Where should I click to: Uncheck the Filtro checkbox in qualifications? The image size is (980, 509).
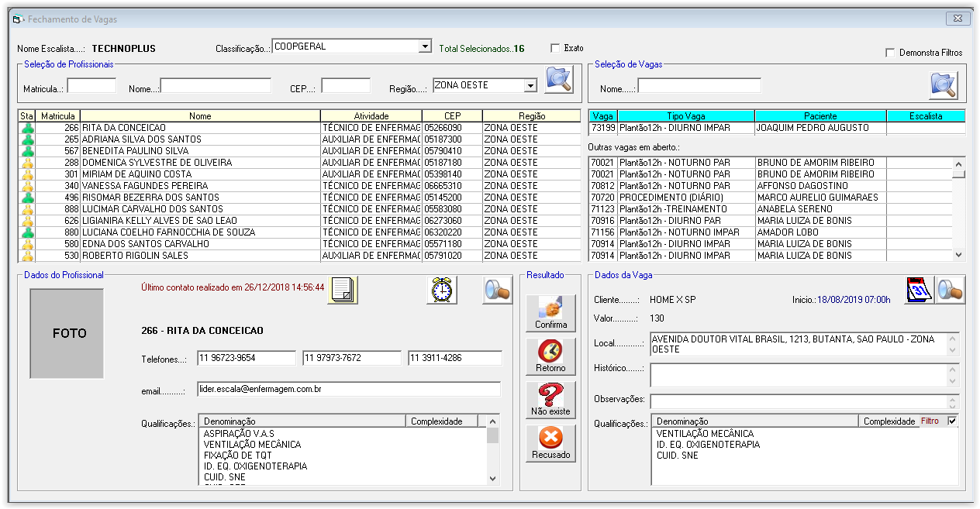point(952,421)
